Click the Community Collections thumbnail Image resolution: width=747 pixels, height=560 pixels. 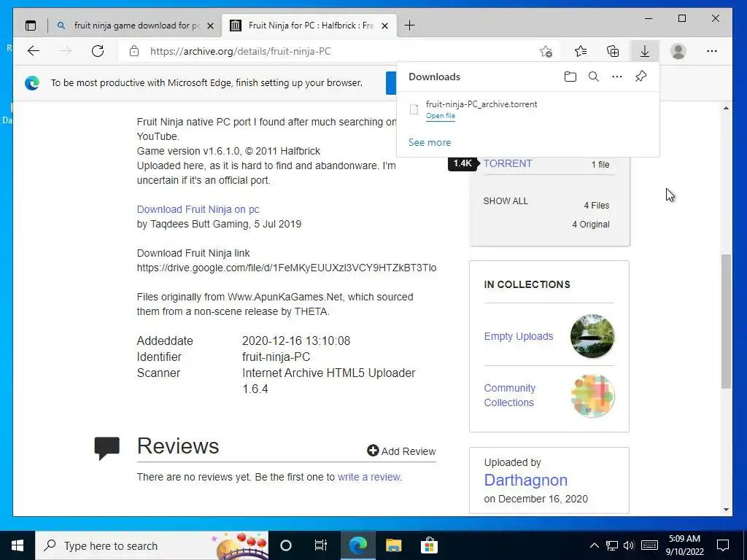[x=592, y=396]
